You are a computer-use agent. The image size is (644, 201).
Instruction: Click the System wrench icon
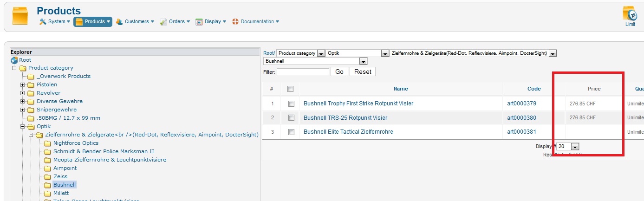(x=43, y=21)
